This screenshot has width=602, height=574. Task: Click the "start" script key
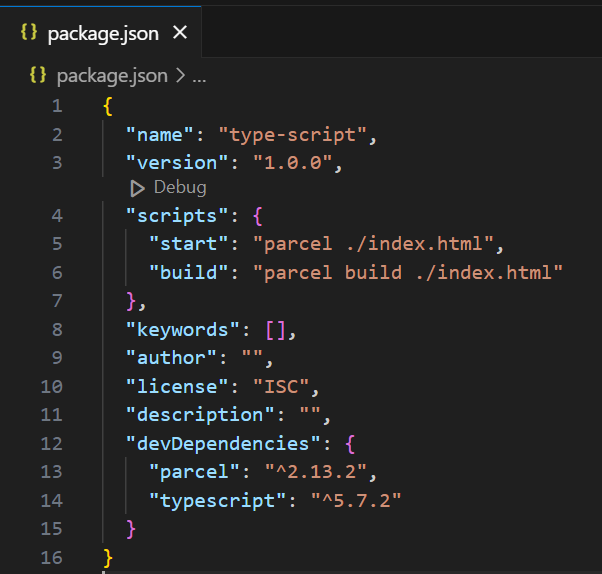(189, 244)
